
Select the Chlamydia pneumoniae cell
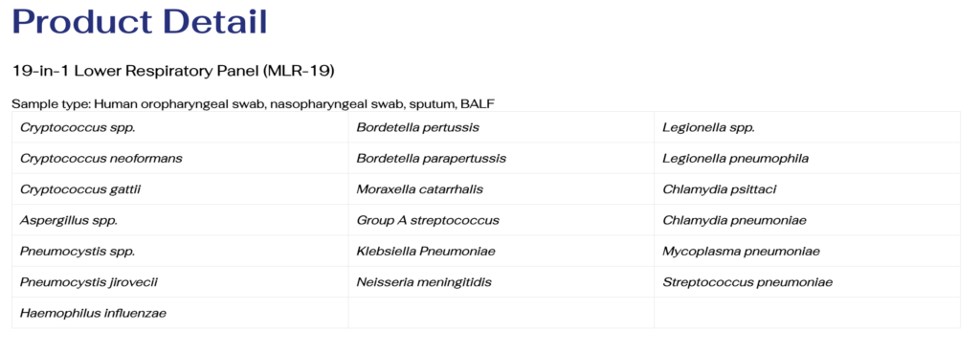(x=807, y=220)
